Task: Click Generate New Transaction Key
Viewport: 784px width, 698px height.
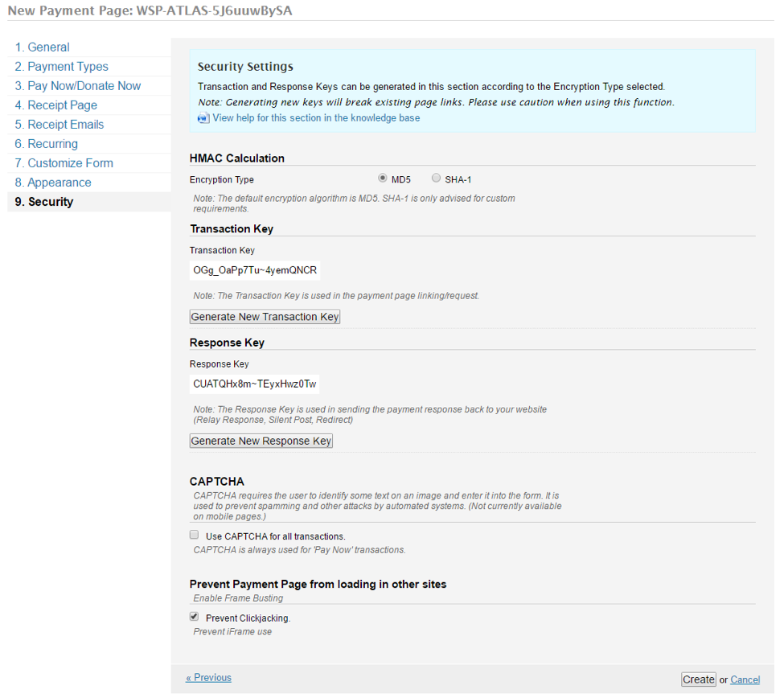Action: (x=265, y=316)
